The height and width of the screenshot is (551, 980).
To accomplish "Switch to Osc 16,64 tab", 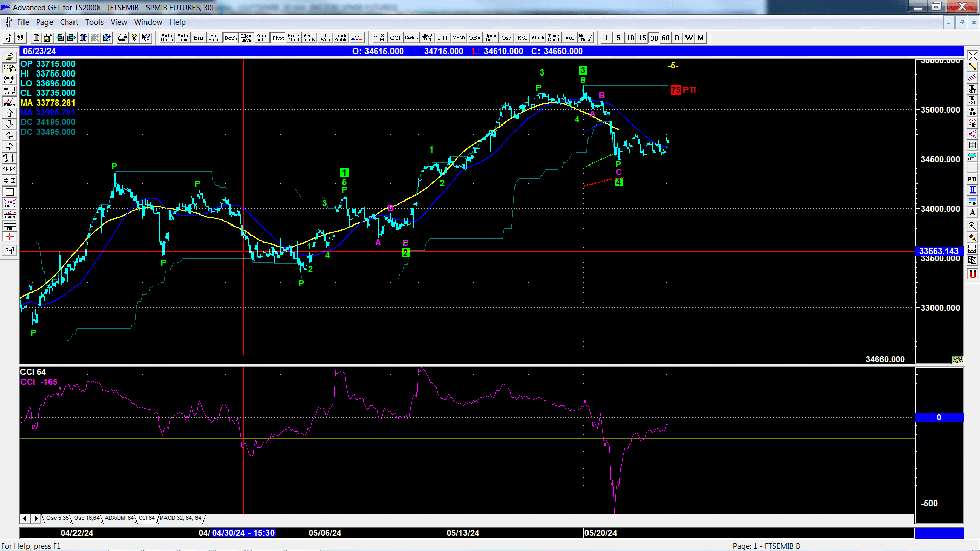I will (86, 518).
